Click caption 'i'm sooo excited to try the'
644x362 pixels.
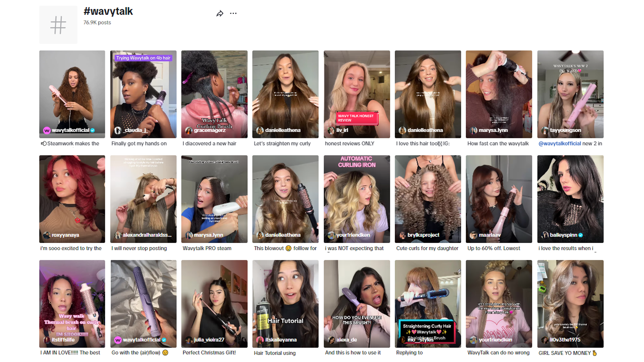tap(71, 248)
